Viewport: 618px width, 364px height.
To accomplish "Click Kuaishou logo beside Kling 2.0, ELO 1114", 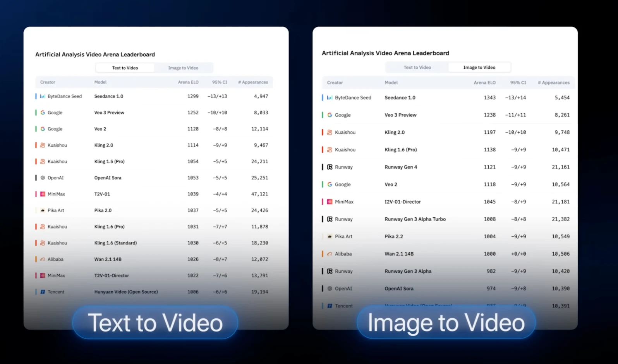I will tap(43, 145).
